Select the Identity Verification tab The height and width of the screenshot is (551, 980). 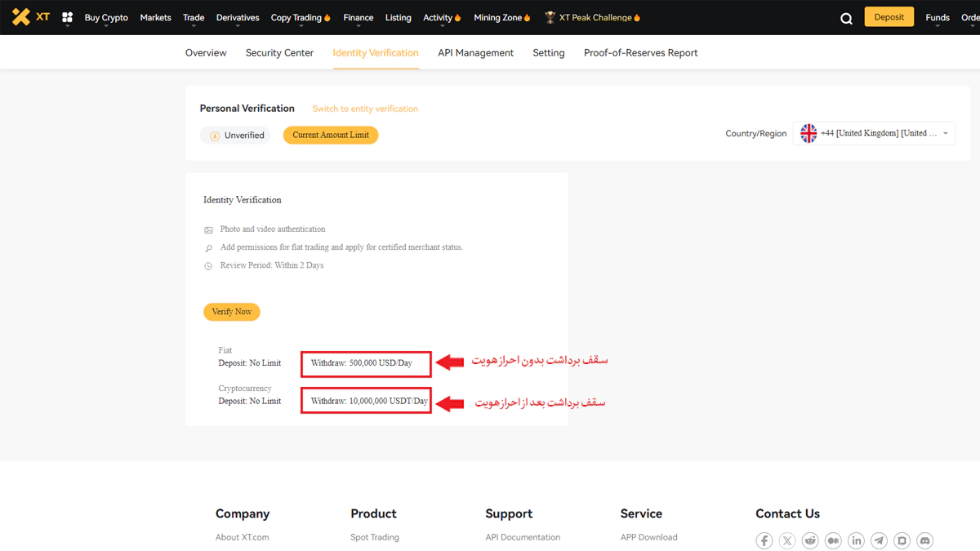pyautogui.click(x=376, y=52)
